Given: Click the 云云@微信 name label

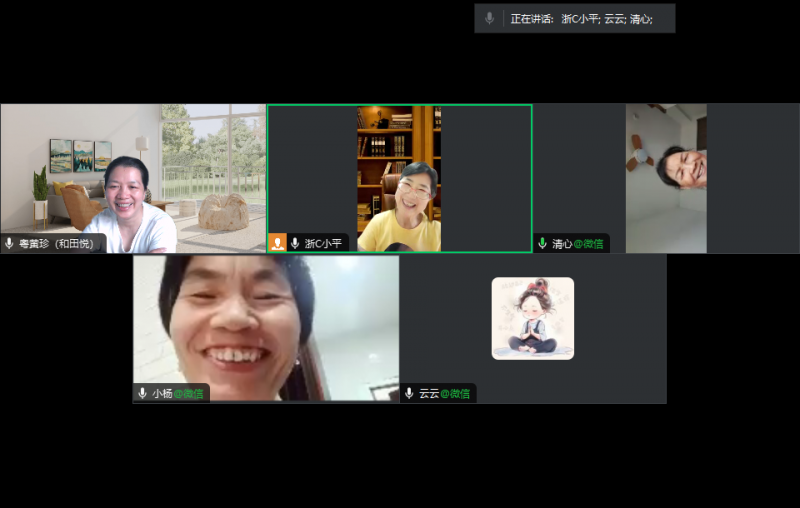Looking at the screenshot, I should click(x=444, y=393).
